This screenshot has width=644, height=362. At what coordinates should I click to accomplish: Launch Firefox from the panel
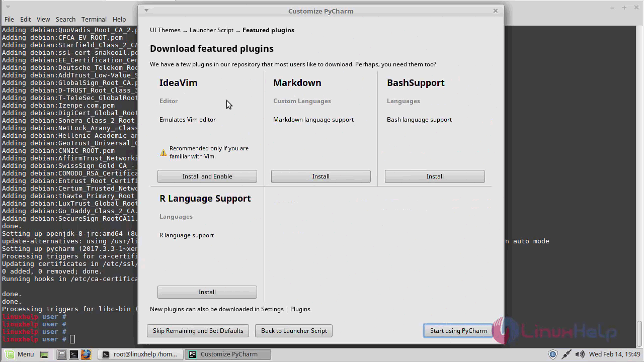pyautogui.click(x=86, y=354)
